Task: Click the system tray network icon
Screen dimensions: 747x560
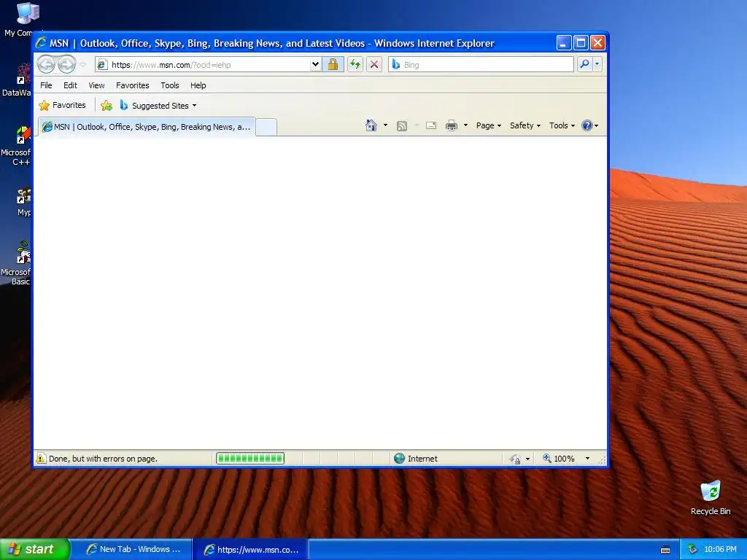Action: point(692,549)
